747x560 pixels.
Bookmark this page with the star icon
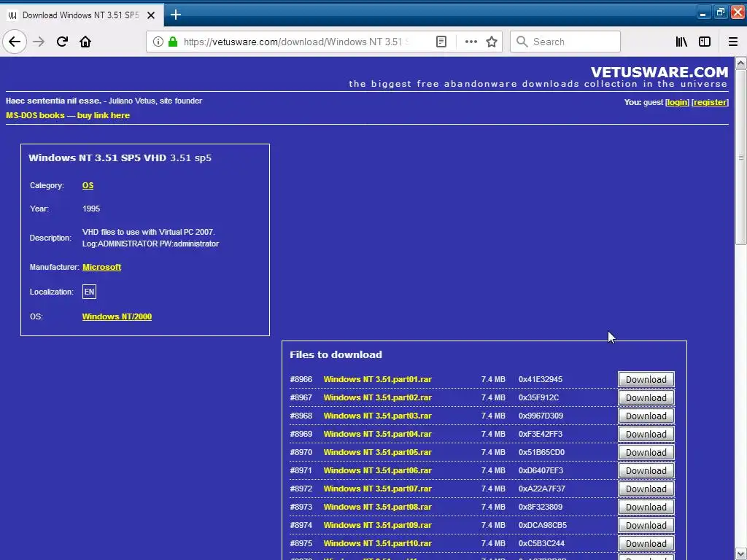coord(492,42)
